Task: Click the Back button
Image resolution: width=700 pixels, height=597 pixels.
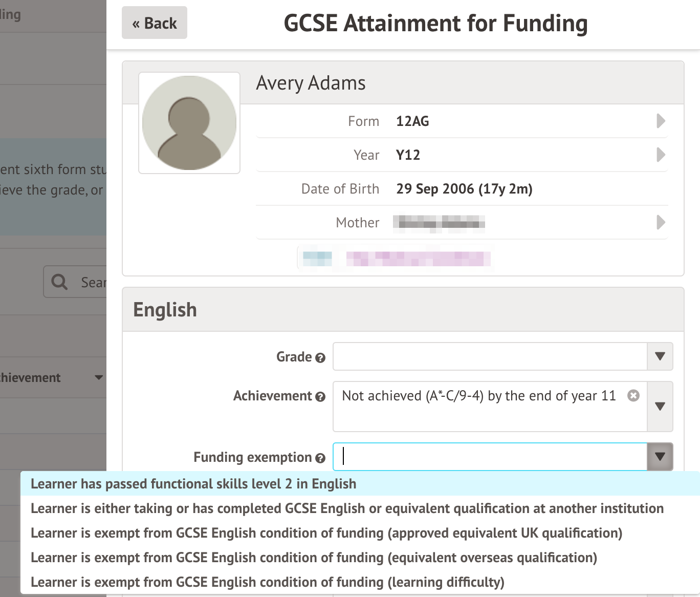Action: 154,23
